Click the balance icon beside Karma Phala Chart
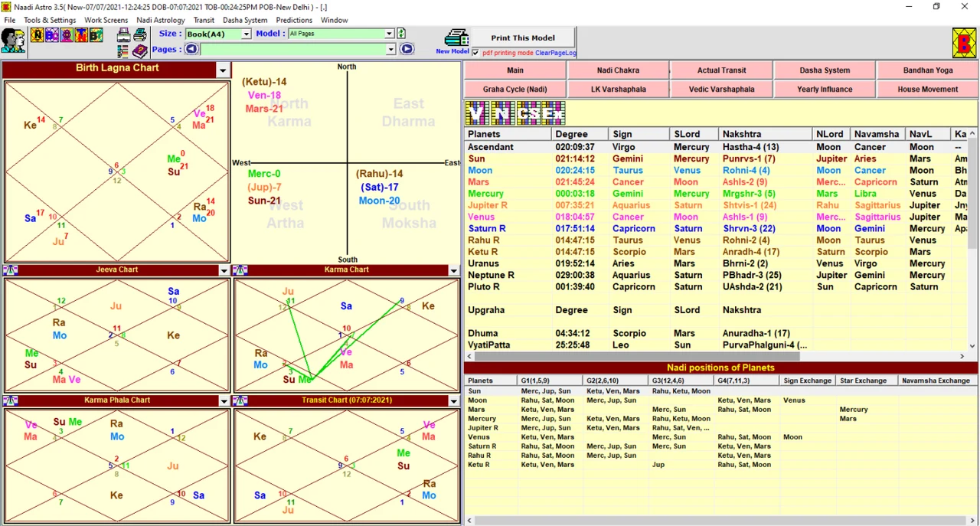This screenshot has width=980, height=526. click(10, 400)
